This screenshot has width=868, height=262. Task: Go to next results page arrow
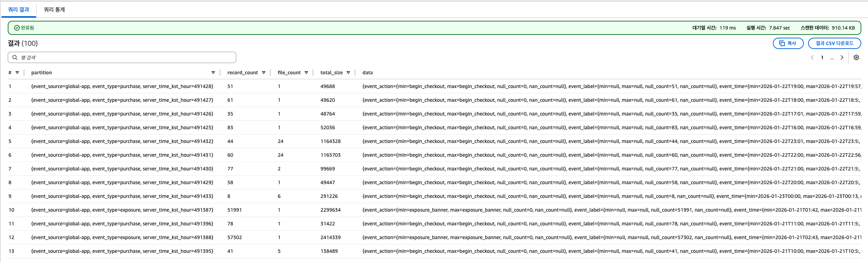coord(842,57)
